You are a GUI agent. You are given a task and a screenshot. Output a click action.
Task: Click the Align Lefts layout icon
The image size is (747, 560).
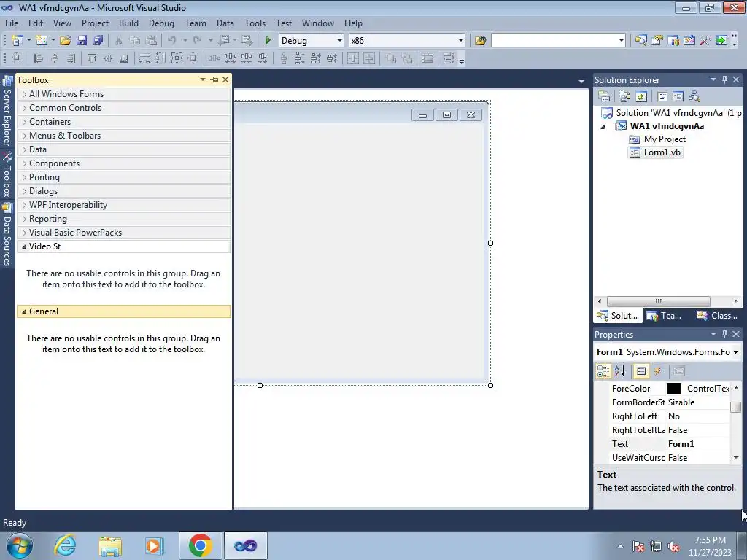click(39, 58)
